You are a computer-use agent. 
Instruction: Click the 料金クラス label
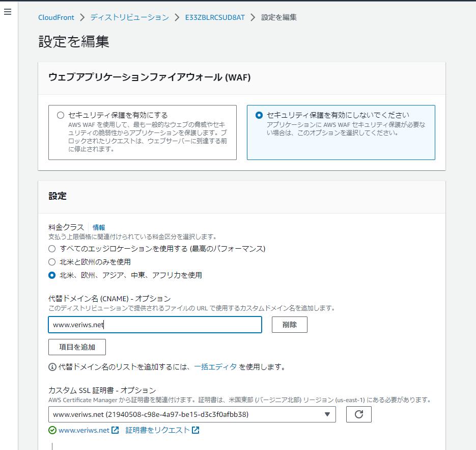coord(66,227)
